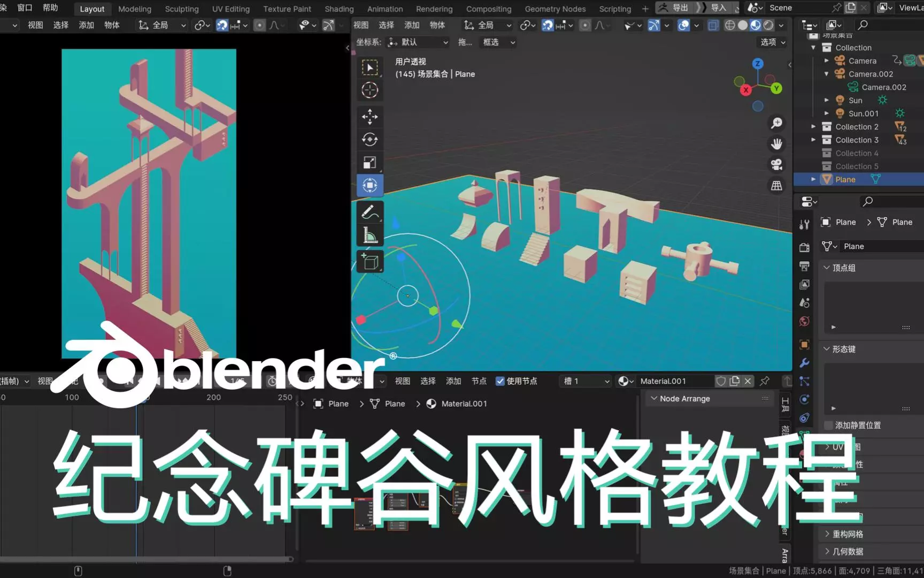Click the 导出 export button

pyautogui.click(x=673, y=8)
